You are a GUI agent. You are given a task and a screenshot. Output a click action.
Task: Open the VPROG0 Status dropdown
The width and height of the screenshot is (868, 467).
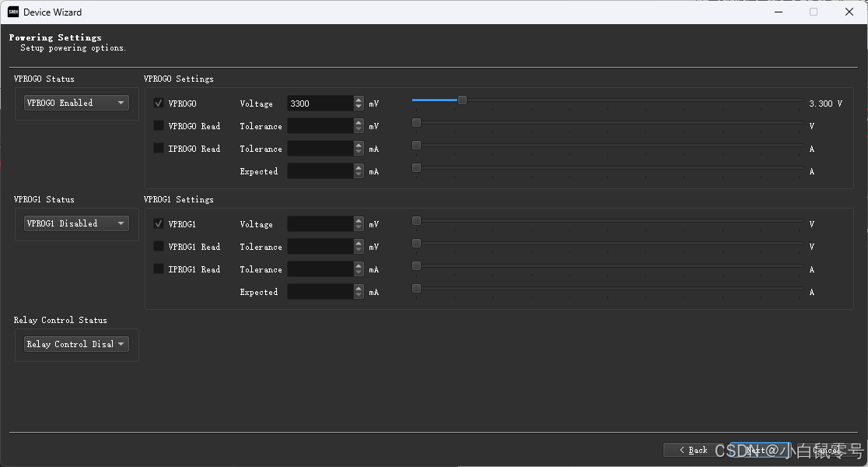click(x=75, y=102)
